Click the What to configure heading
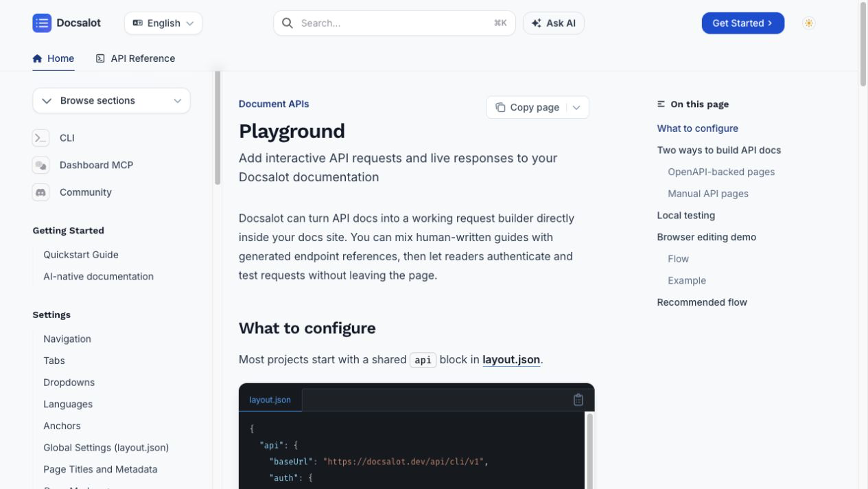 pos(307,328)
